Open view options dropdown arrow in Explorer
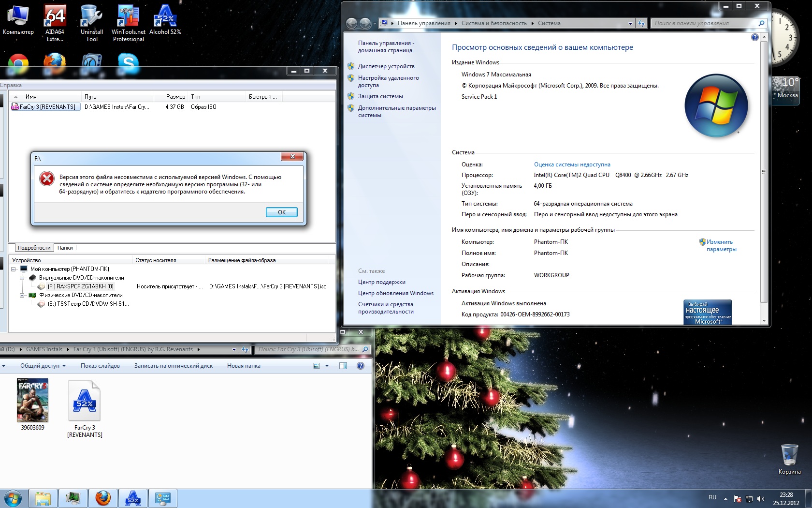 [327, 366]
